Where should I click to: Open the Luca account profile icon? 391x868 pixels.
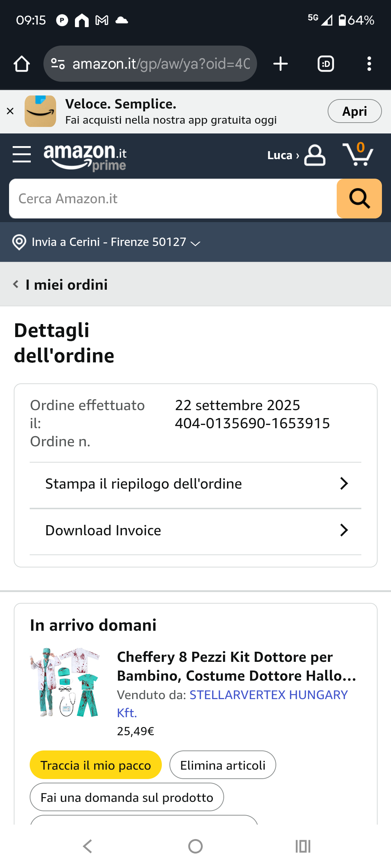[x=315, y=155]
